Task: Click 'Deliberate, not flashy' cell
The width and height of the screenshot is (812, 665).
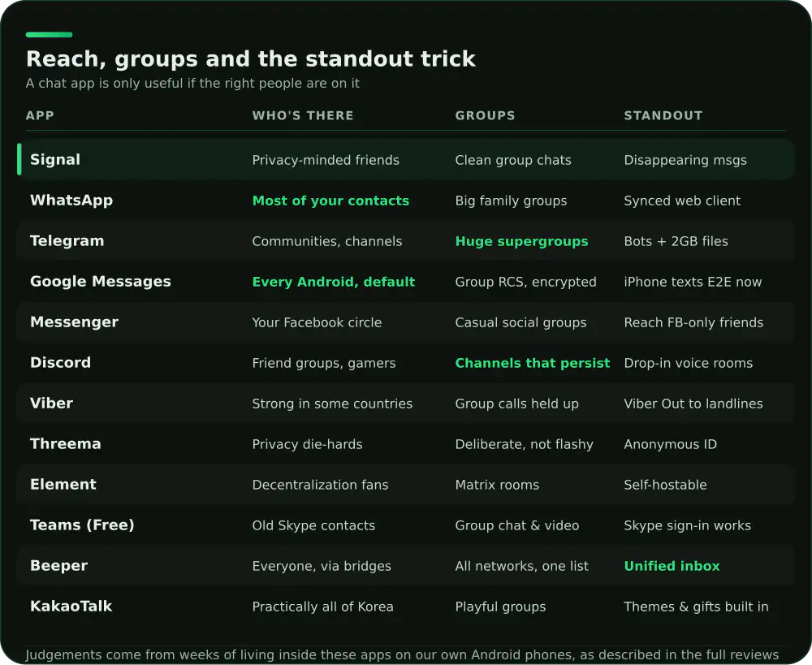Action: tap(524, 444)
